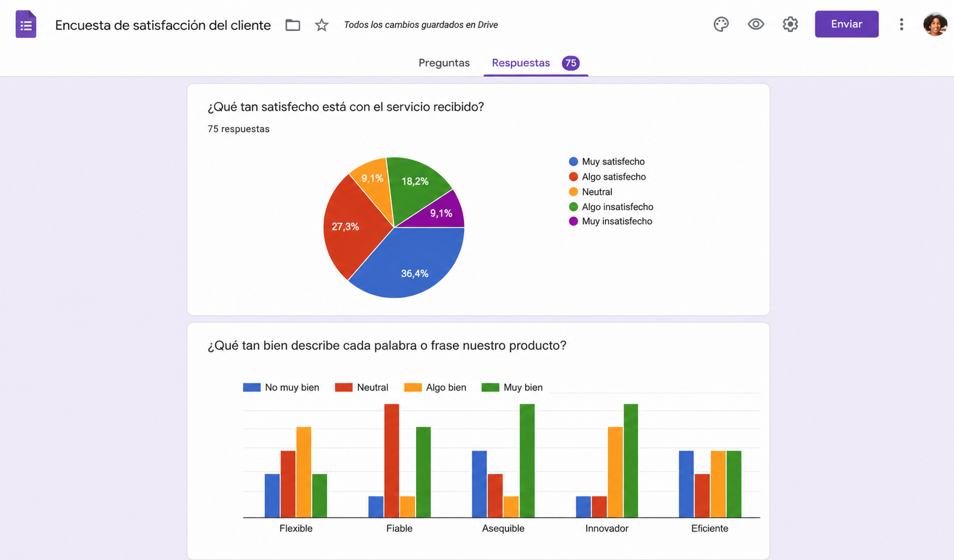Click the purple Muy insatisfecho legend dot

click(573, 221)
